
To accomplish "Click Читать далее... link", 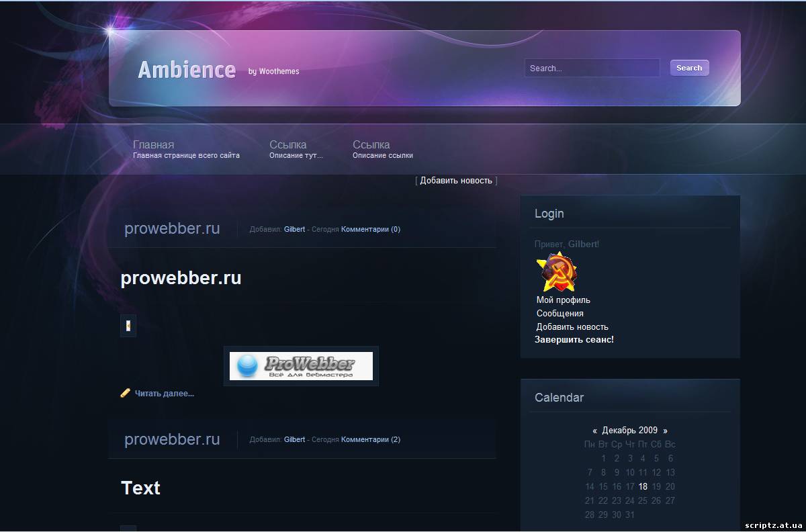I will pyautogui.click(x=164, y=394).
